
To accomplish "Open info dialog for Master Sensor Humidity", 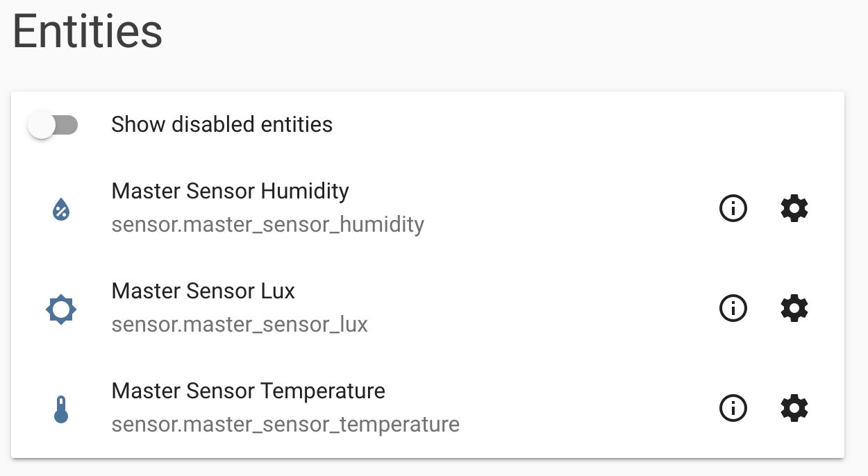I will [733, 208].
